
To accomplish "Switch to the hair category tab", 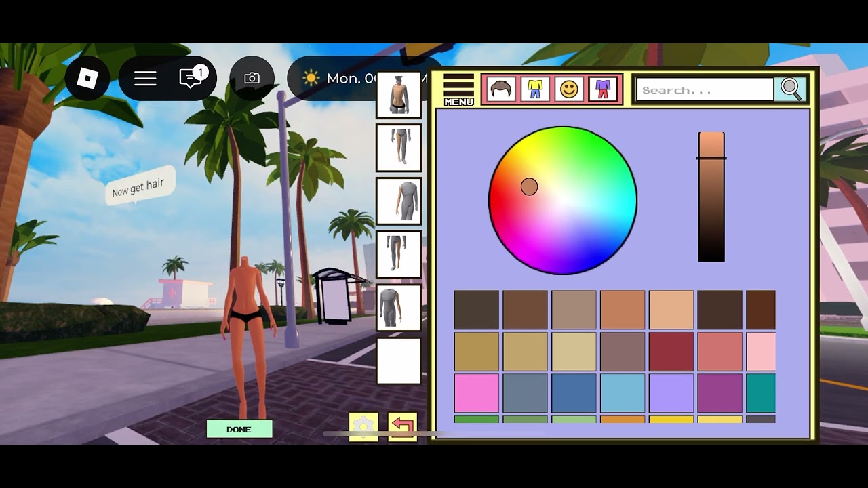I will [501, 89].
